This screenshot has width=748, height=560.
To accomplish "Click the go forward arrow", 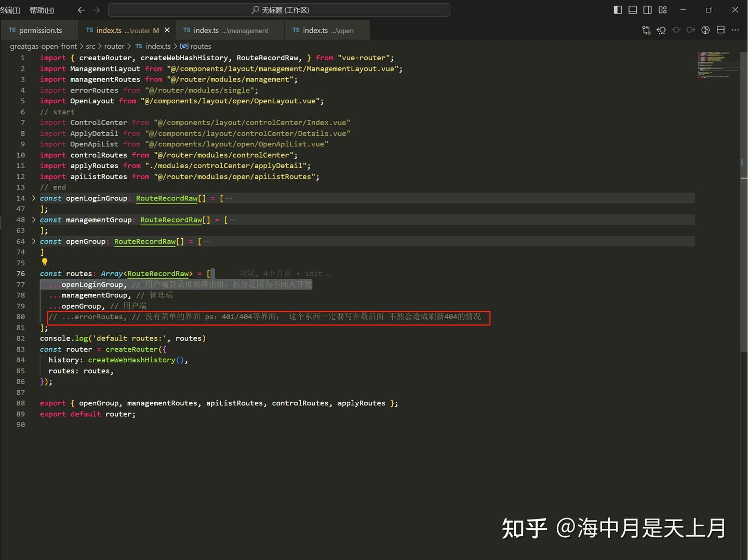I will pyautogui.click(x=96, y=10).
